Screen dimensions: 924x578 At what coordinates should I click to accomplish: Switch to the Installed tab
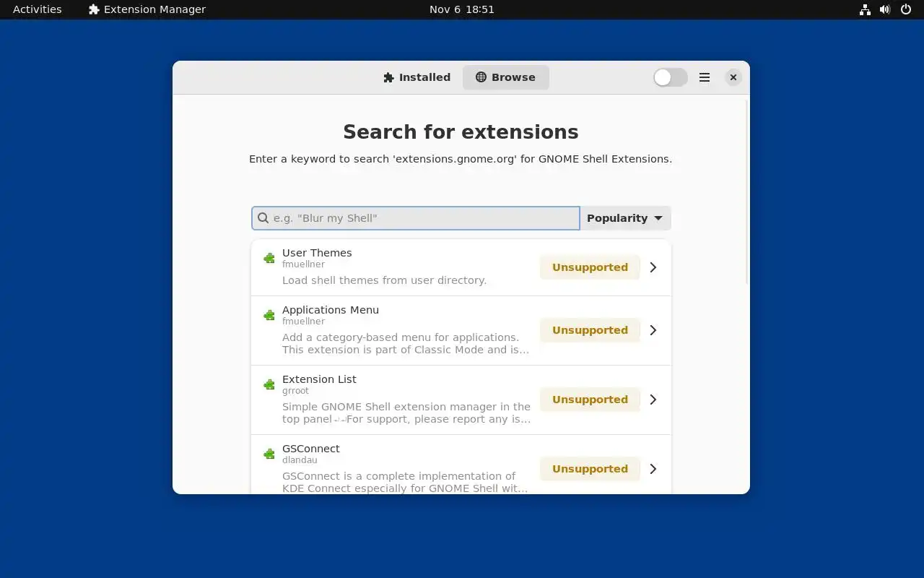coord(417,77)
